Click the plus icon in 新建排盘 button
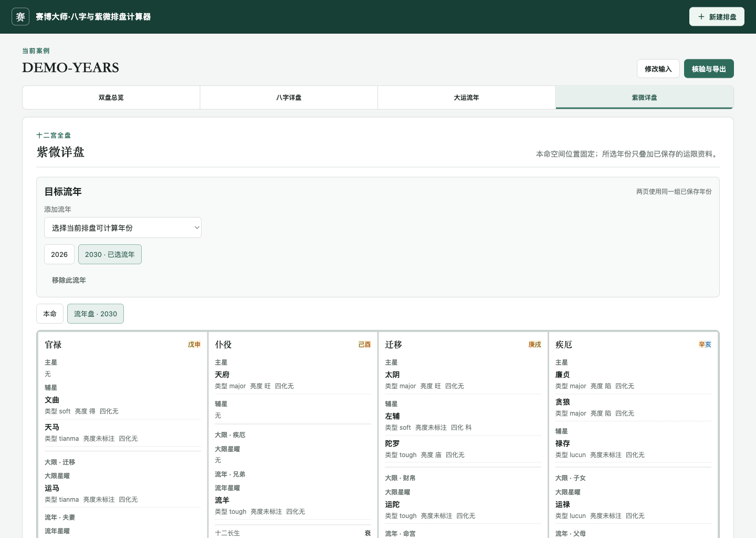 pyautogui.click(x=701, y=17)
